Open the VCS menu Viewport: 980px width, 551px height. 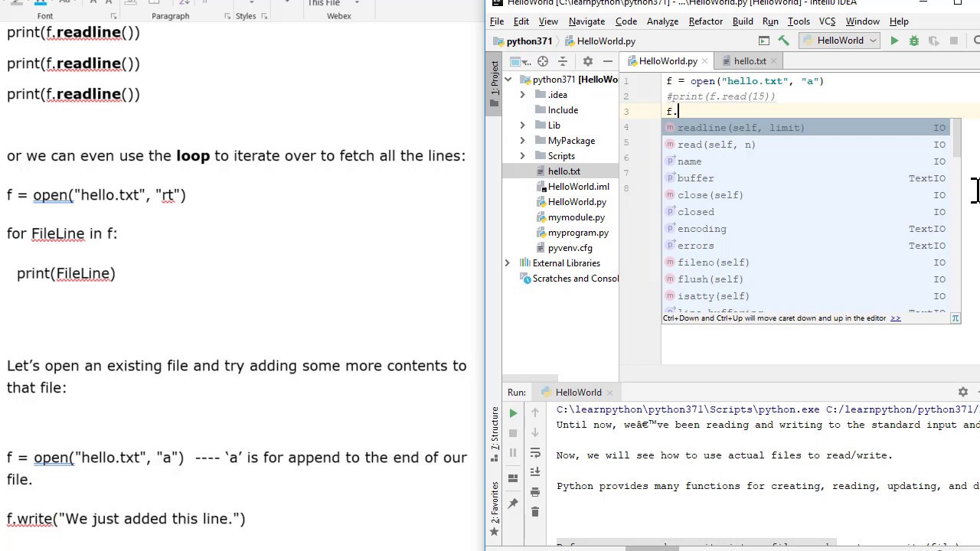click(827, 21)
